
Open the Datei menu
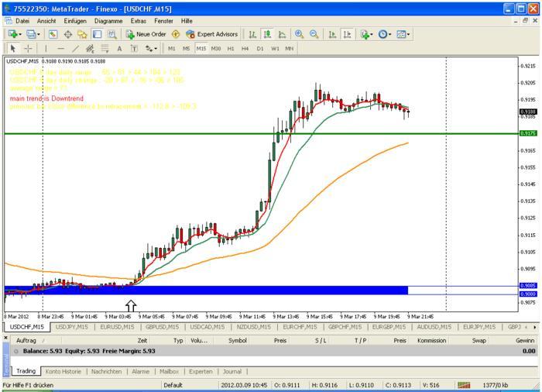pos(22,21)
